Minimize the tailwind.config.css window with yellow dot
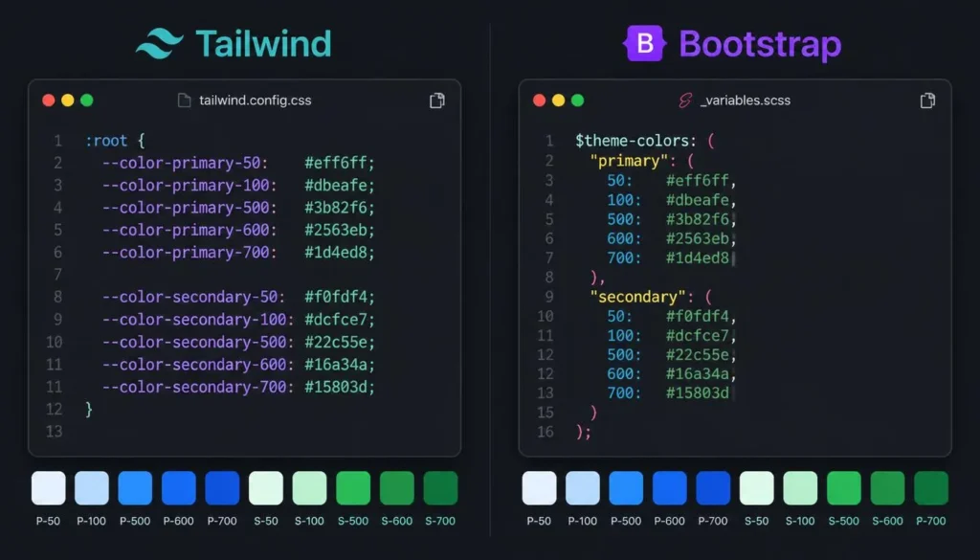980x560 pixels. pos(68,101)
